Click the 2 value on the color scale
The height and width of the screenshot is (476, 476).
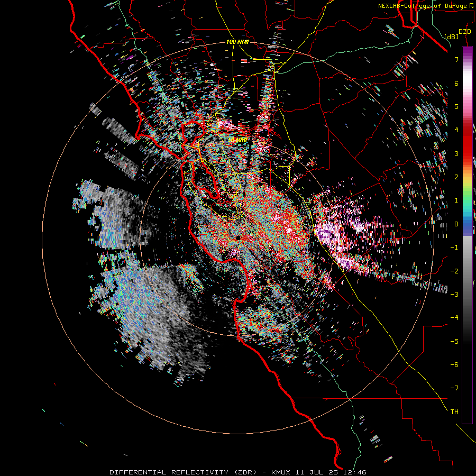tap(456, 177)
